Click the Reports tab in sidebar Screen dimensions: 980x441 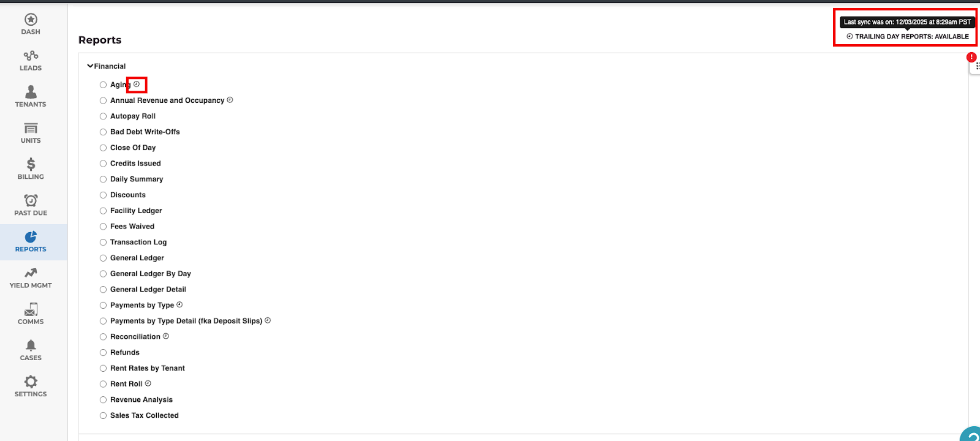click(x=31, y=242)
